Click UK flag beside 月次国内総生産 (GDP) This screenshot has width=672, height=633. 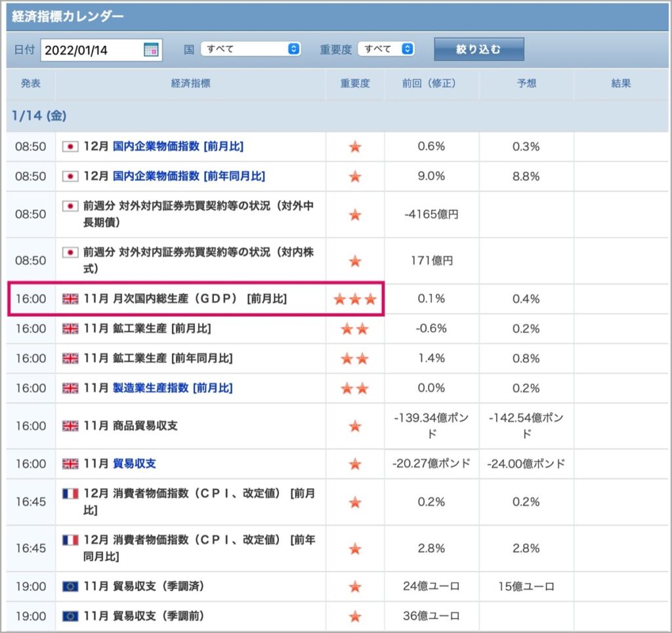tap(70, 298)
